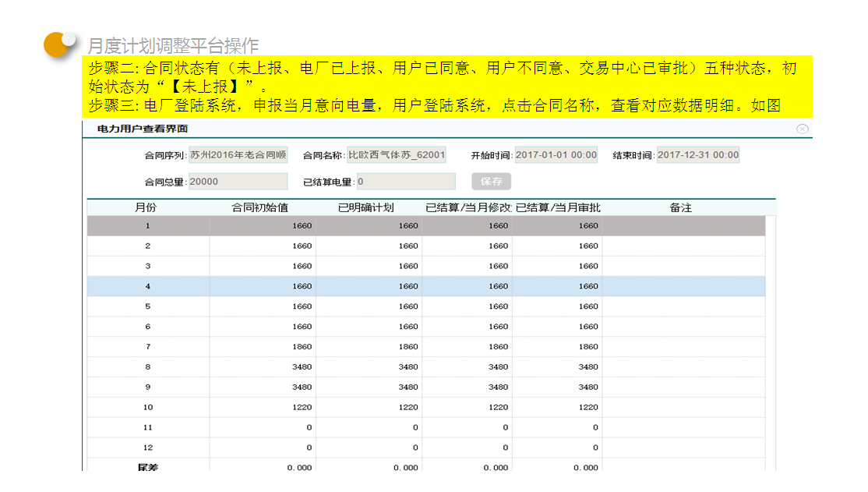Click the 合同总量 field showing 20000
This screenshot has width=868, height=492.
(x=238, y=182)
